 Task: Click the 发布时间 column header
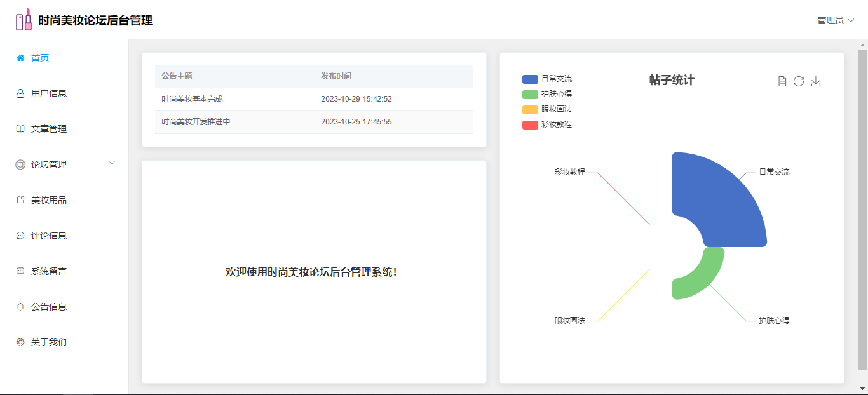336,76
